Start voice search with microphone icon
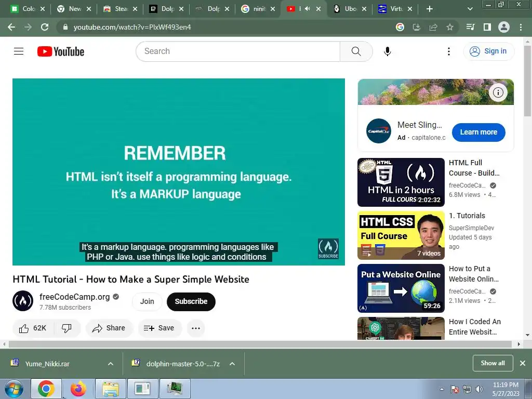The width and height of the screenshot is (532, 399). 388,51
